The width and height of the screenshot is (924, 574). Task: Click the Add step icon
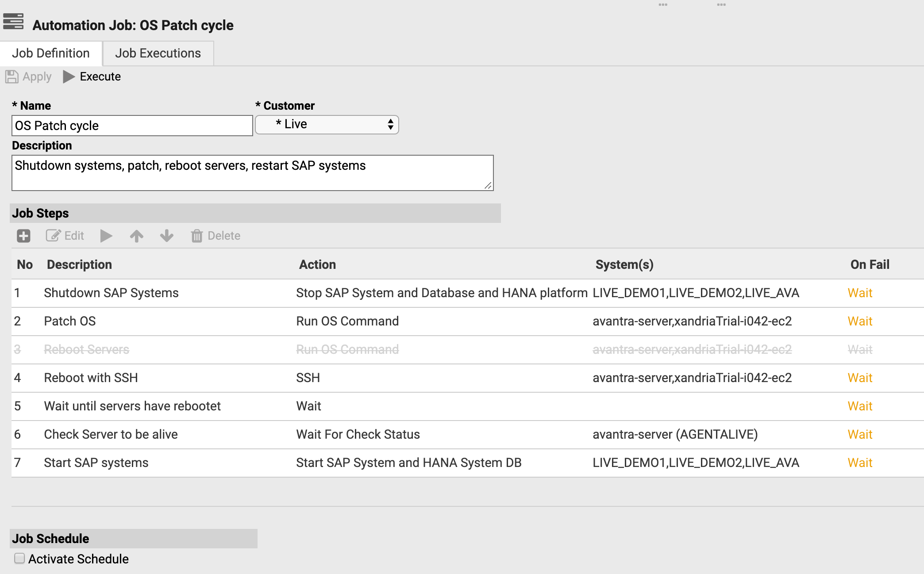24,235
